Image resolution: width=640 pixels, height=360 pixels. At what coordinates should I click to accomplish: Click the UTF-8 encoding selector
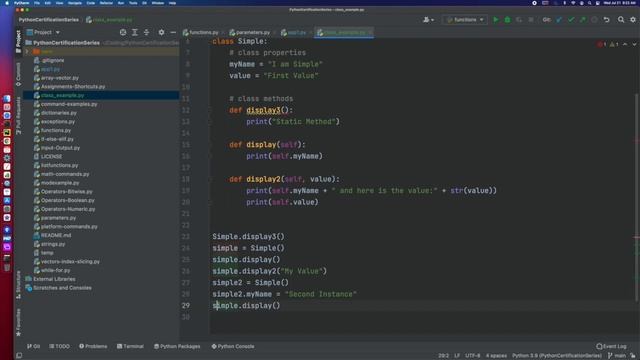pos(473,356)
